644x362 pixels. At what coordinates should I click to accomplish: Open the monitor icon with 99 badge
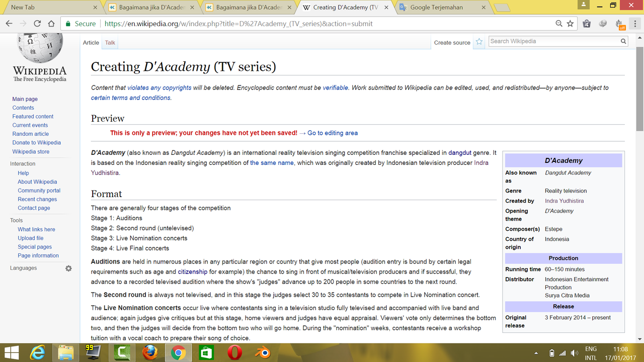[93, 352]
